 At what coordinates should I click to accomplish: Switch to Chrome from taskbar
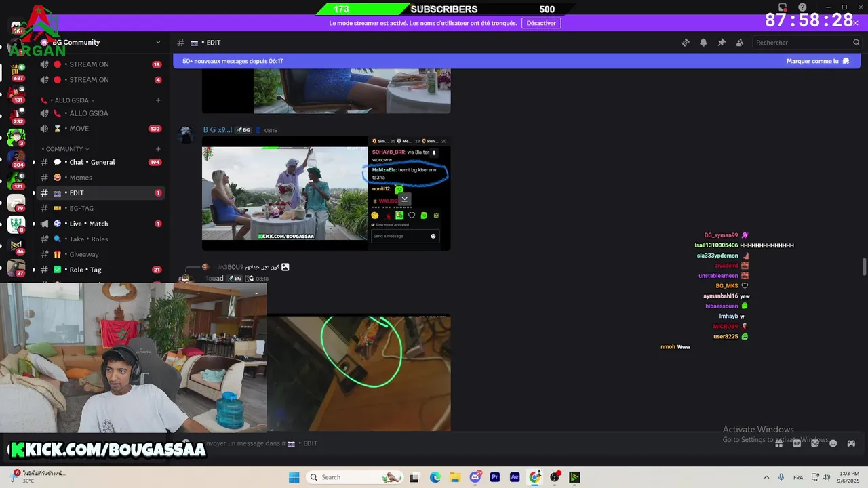pos(535,477)
